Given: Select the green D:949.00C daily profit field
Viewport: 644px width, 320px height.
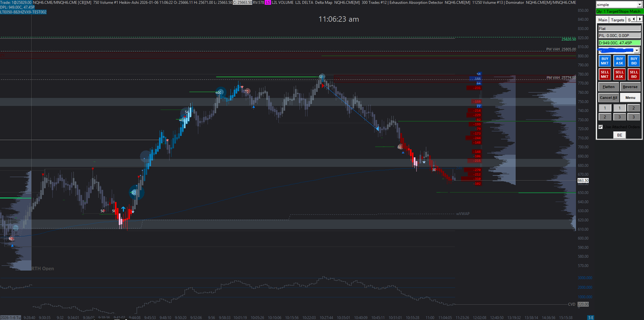Looking at the screenshot, I should click(619, 43).
